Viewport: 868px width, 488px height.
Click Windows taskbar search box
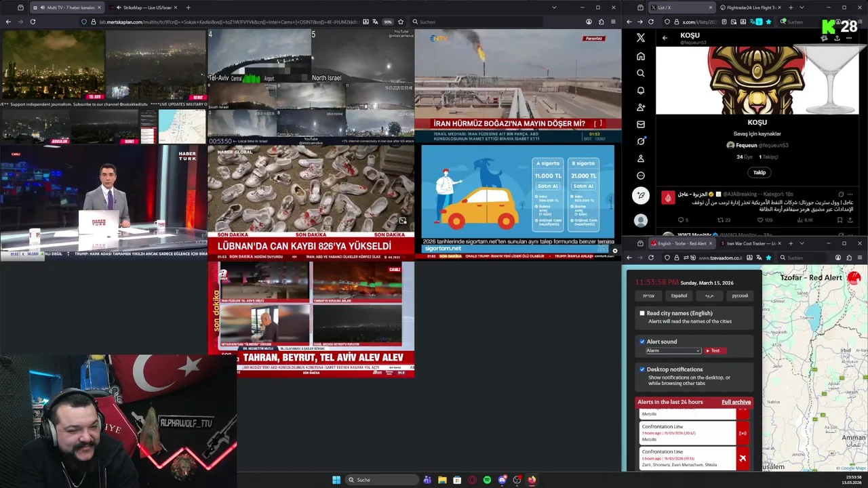tap(381, 480)
